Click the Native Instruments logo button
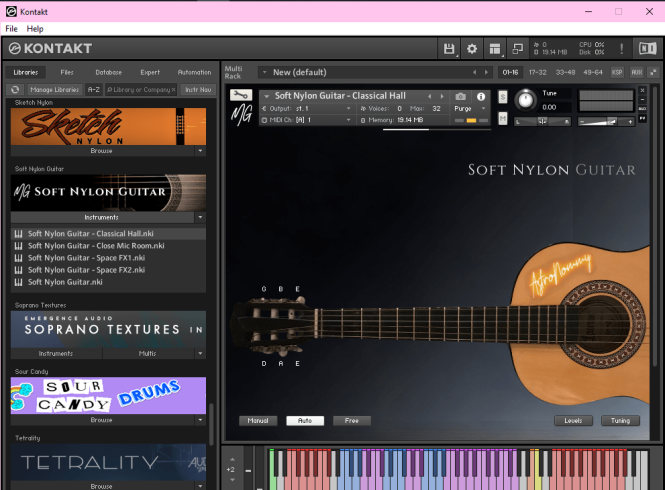The image size is (665, 490). (647, 49)
